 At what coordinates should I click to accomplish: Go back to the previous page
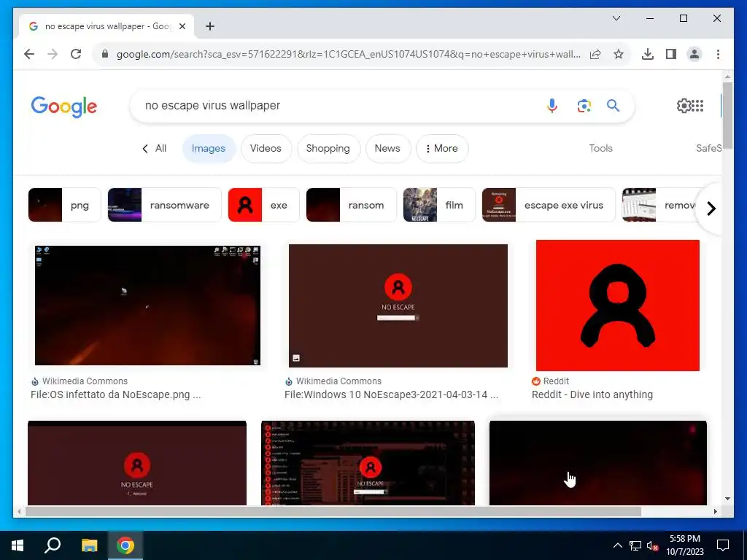[29, 54]
